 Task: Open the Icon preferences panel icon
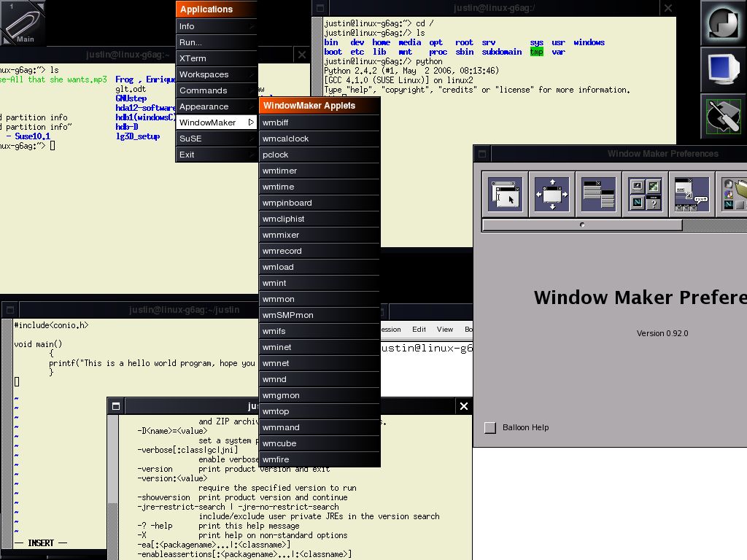tap(643, 195)
